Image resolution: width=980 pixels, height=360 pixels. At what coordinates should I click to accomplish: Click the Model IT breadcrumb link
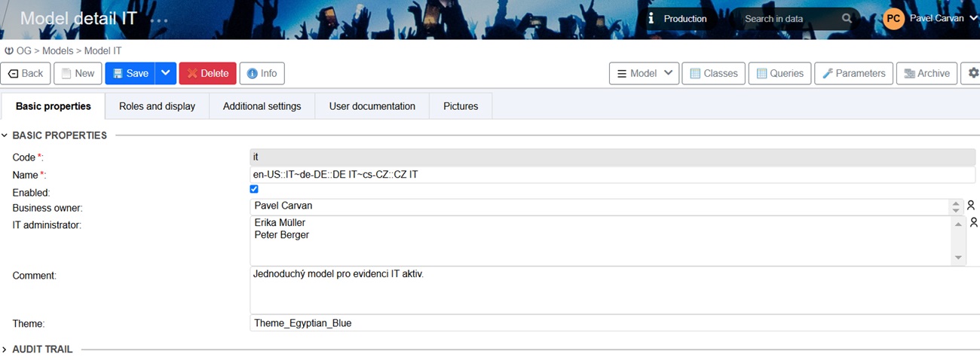coord(103,50)
